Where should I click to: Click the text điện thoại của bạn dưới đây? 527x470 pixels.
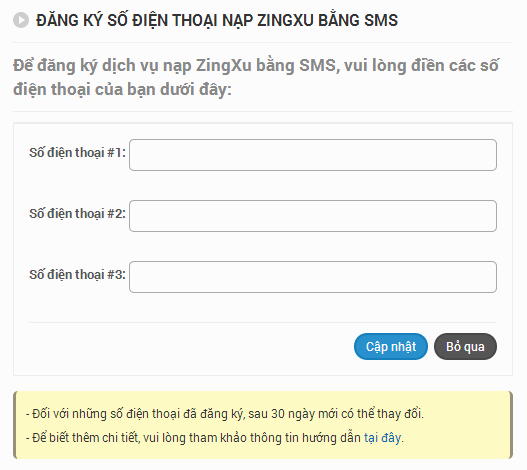coord(122,90)
